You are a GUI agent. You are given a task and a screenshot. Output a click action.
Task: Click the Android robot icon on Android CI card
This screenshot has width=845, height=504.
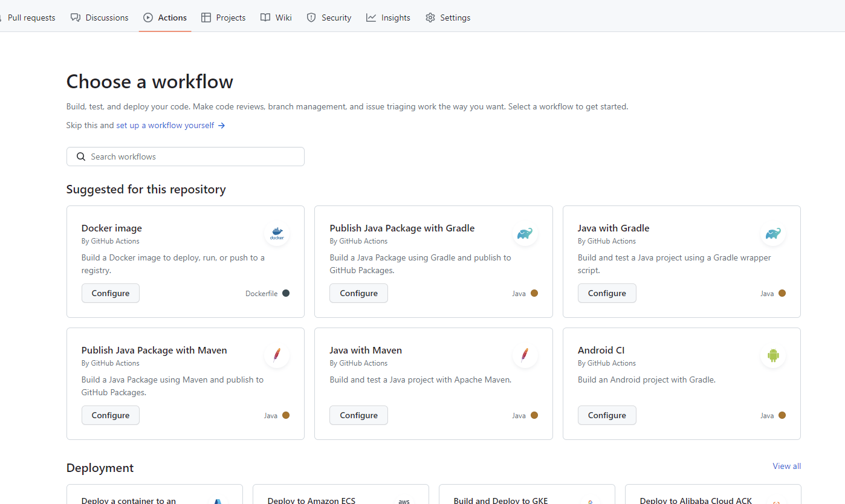[773, 356]
